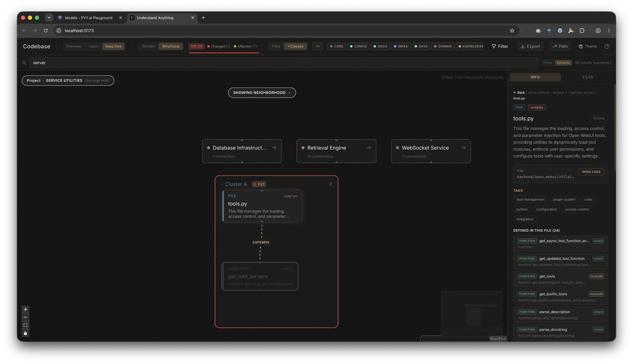Click the search field containing server
This screenshot has height=364, width=633.
pyautogui.click(x=284, y=63)
